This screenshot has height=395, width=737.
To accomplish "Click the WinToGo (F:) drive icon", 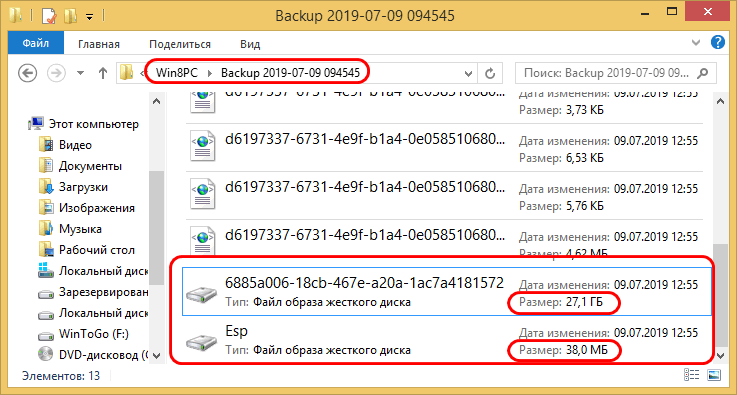I will (x=47, y=335).
